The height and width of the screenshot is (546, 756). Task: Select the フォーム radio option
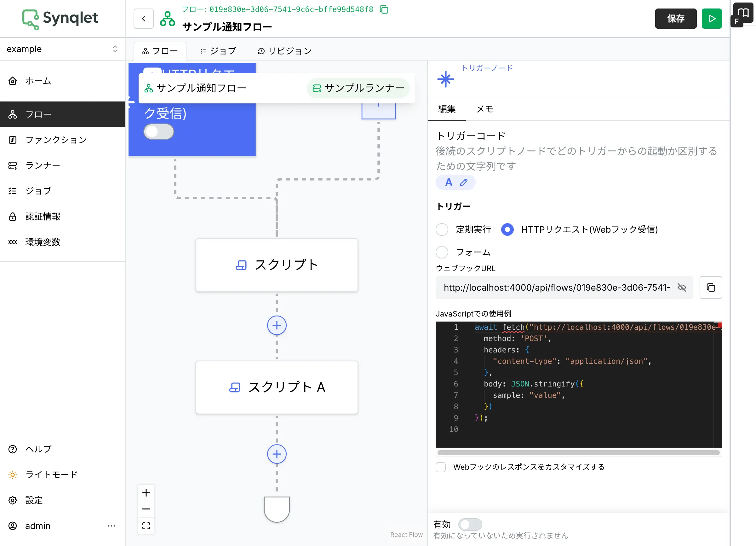[x=442, y=252]
